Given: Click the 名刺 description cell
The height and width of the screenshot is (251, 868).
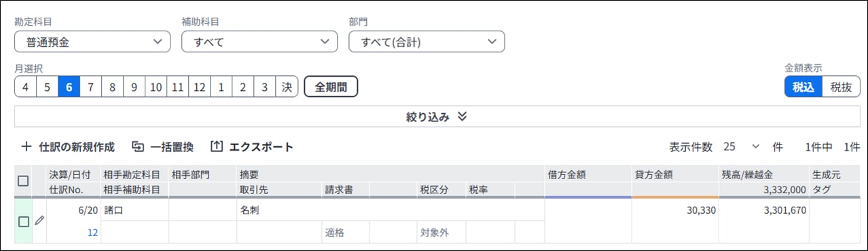Looking at the screenshot, I should click(x=391, y=210).
